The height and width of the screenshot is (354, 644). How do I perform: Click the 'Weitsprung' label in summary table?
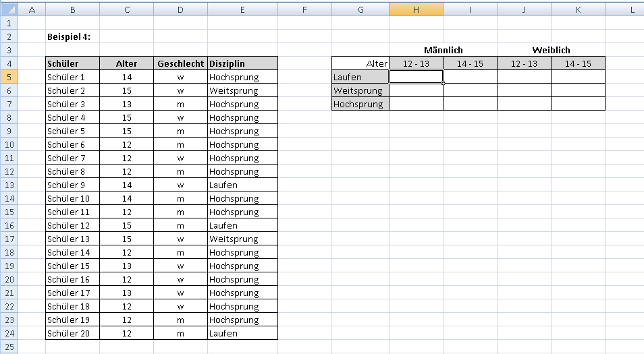click(360, 90)
